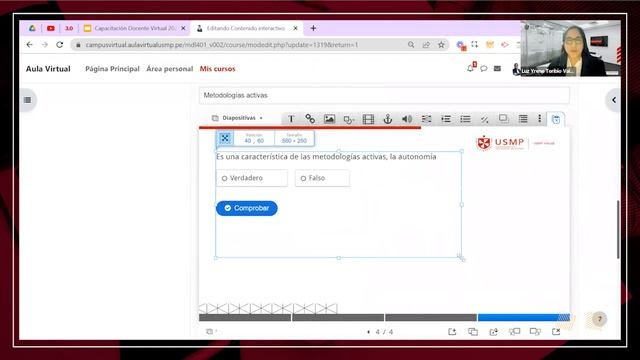
Task: Open the shapes tool dropdown
Action: (x=349, y=119)
